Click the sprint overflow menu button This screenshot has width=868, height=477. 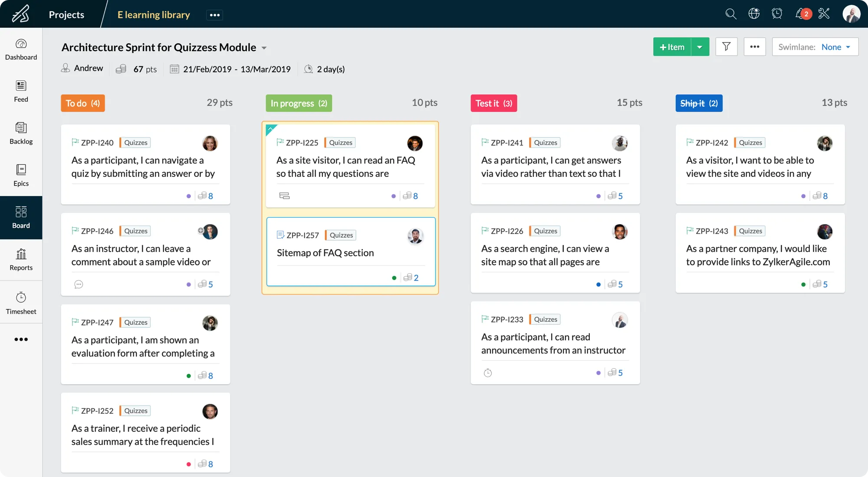754,46
